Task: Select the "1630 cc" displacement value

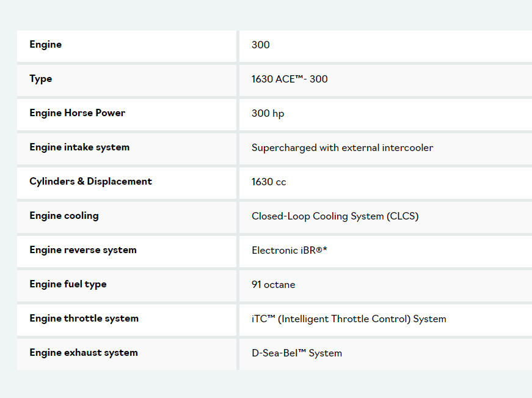Action: 269,182
